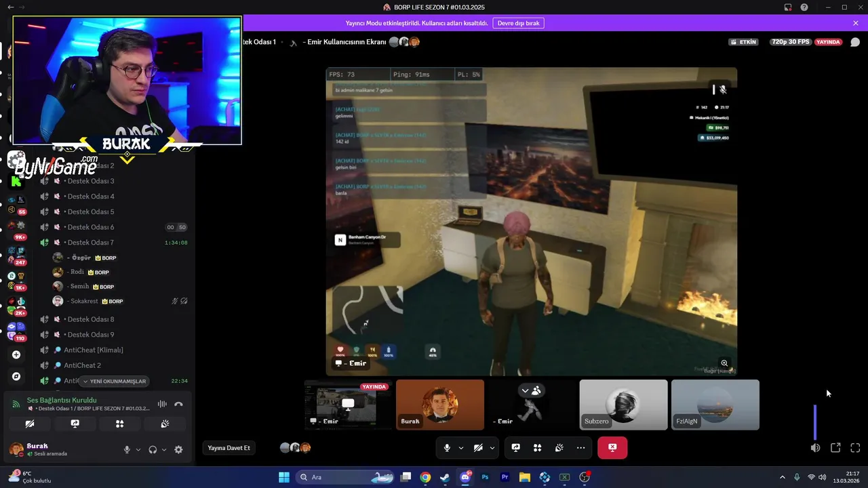Open server folder with 247 badge
This screenshot has width=868, height=488.
16,256
